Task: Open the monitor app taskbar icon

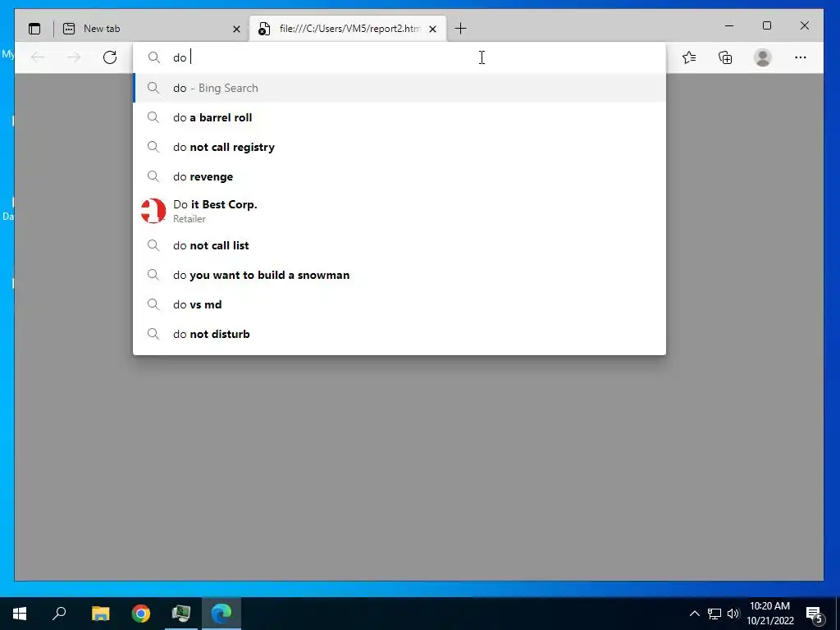Action: [181, 614]
